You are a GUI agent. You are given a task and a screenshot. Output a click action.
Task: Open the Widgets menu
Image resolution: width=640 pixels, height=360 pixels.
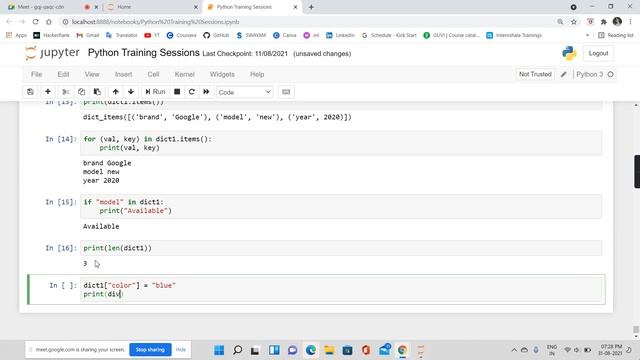click(222, 74)
